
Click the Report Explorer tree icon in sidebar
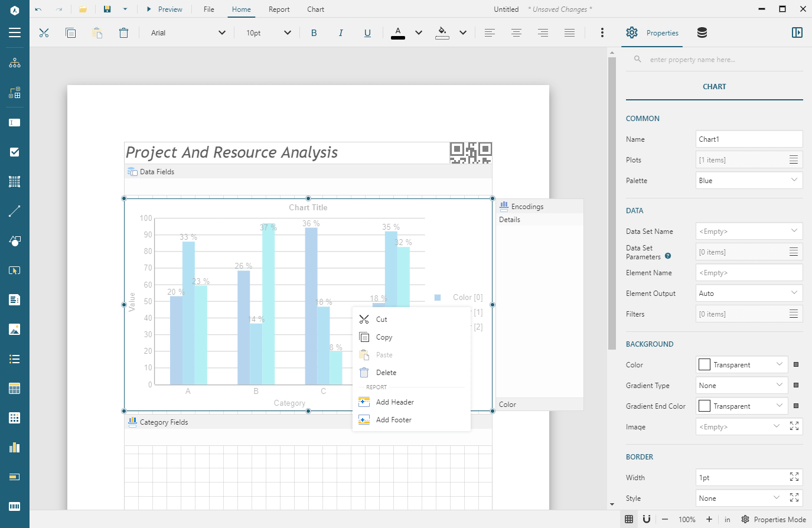(x=15, y=63)
